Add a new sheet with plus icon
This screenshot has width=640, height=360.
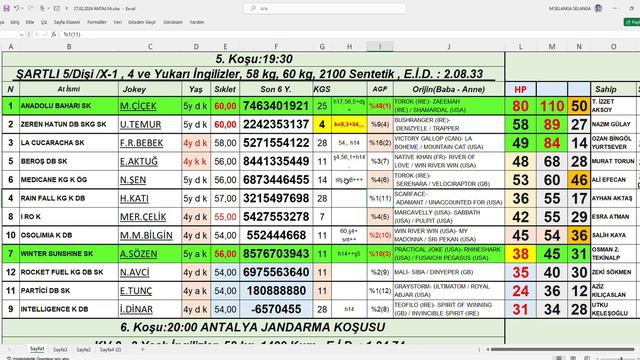(x=142, y=349)
